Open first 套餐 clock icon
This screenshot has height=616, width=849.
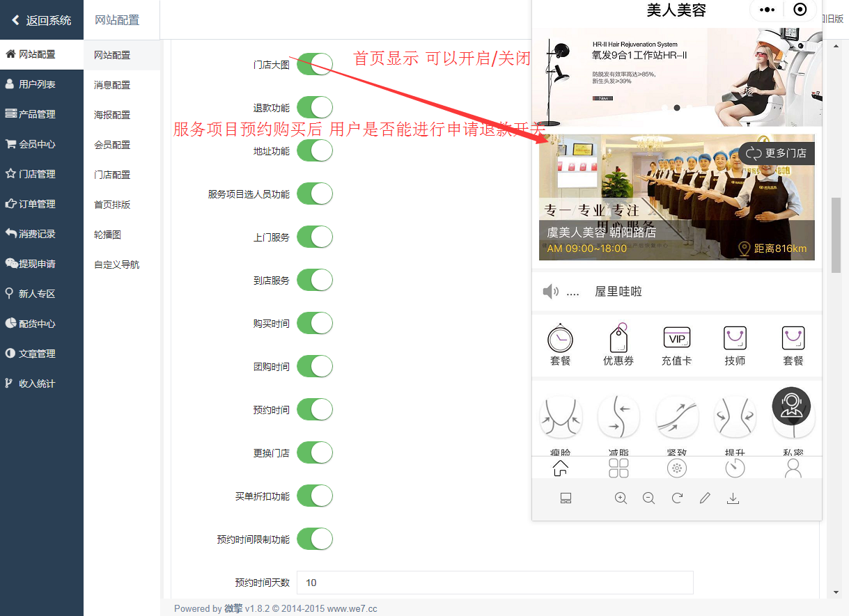[560, 340]
